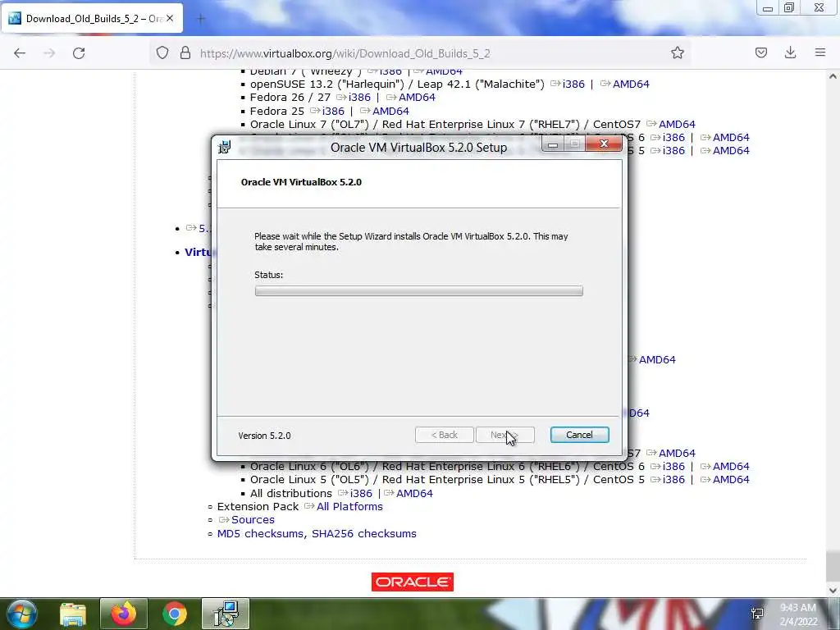Image resolution: width=840 pixels, height=630 pixels.
Task: Open lower Oracle Linux 5 i386 link
Action: point(673,480)
